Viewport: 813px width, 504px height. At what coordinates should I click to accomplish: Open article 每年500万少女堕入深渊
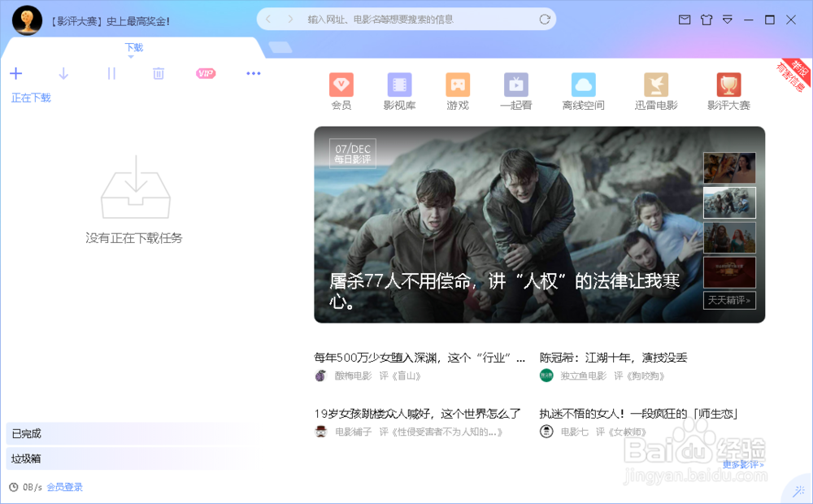click(x=420, y=358)
